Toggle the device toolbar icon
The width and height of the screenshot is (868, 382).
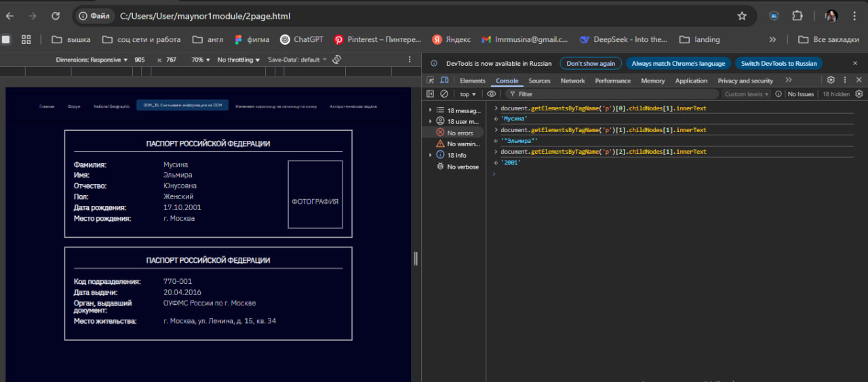point(443,81)
